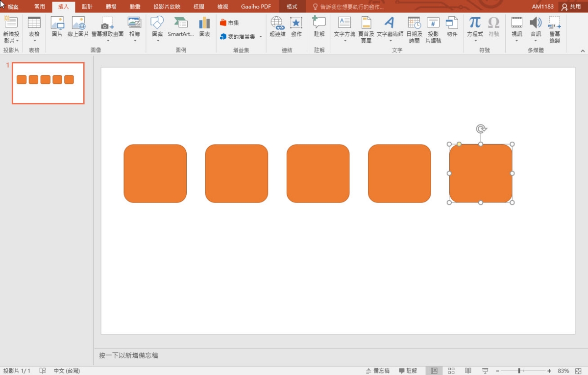588x375 pixels.
Task: Click the 共用 share button
Action: click(x=571, y=6)
